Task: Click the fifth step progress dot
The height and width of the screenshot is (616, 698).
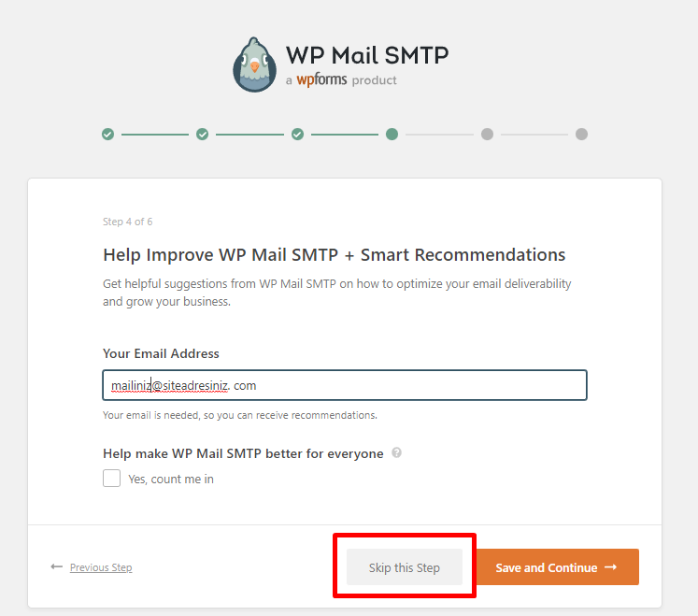Action: [487, 135]
